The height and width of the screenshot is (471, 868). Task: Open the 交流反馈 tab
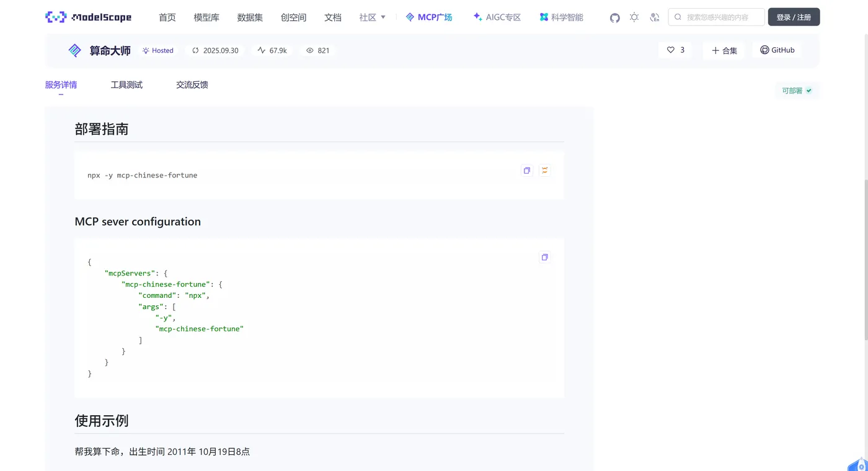click(x=192, y=84)
